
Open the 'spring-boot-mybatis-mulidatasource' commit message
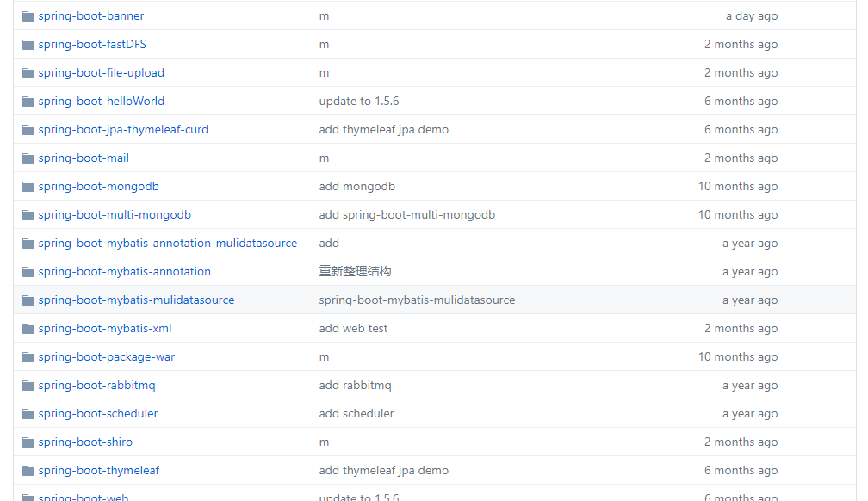[x=417, y=300]
